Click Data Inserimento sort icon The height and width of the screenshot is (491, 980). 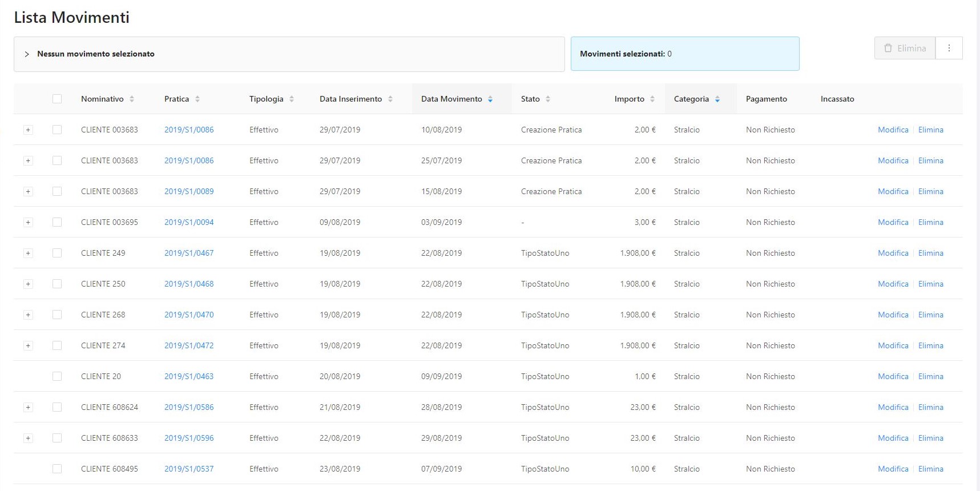pyautogui.click(x=390, y=99)
